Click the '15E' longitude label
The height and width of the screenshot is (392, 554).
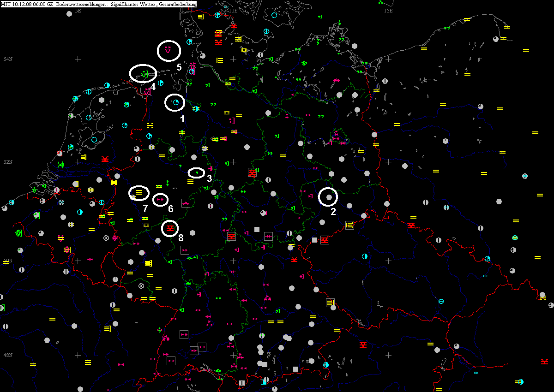(x=388, y=11)
